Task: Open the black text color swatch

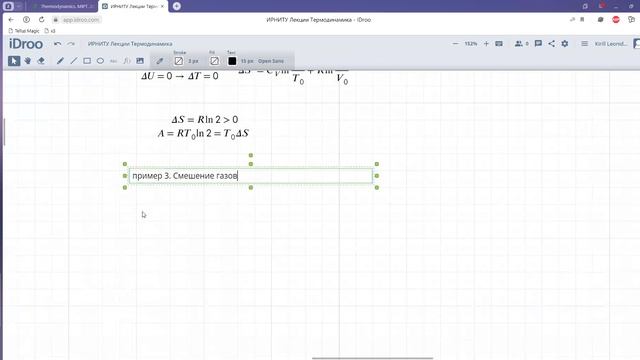Action: coord(232,61)
